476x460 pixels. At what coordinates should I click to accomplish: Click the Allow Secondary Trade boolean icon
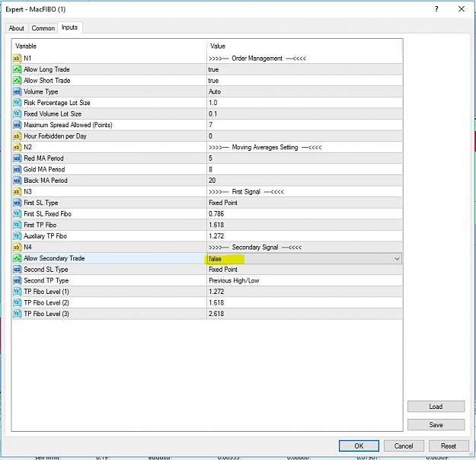(x=17, y=258)
